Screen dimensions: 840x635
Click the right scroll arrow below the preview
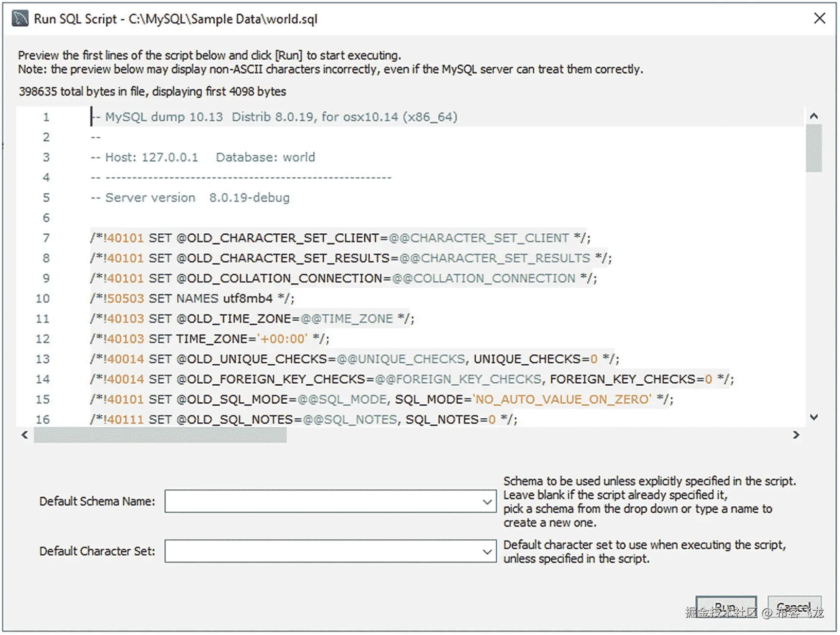coord(796,435)
